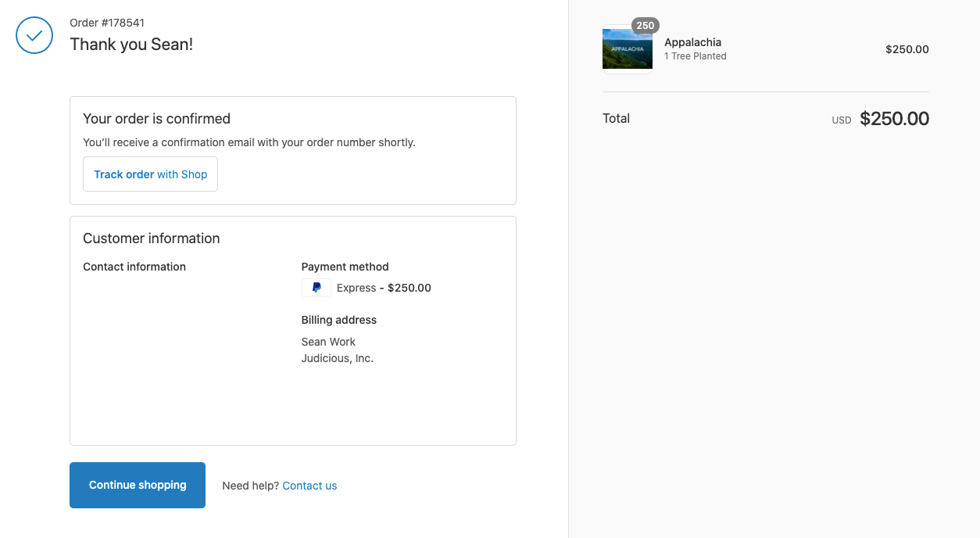Click the Express - $250.00 payment text
Screen dimensions: 980x538
click(384, 288)
